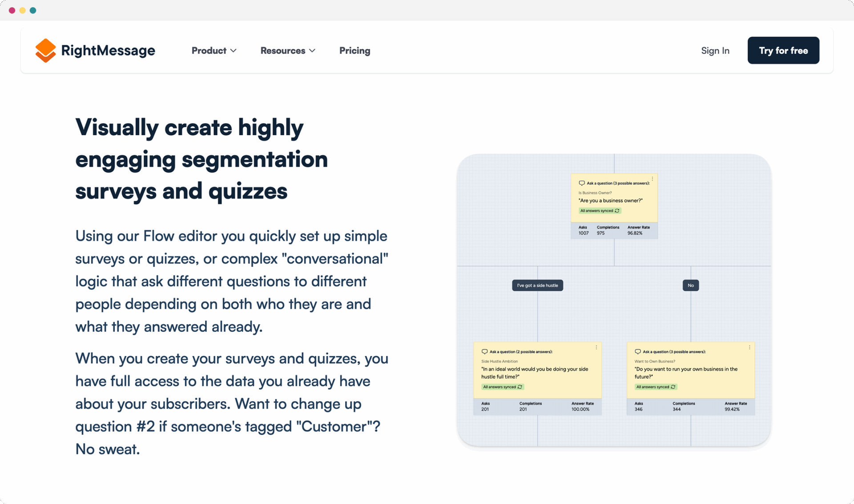Click the refresh icon on 'Want to Own Business?' card

[x=673, y=387]
